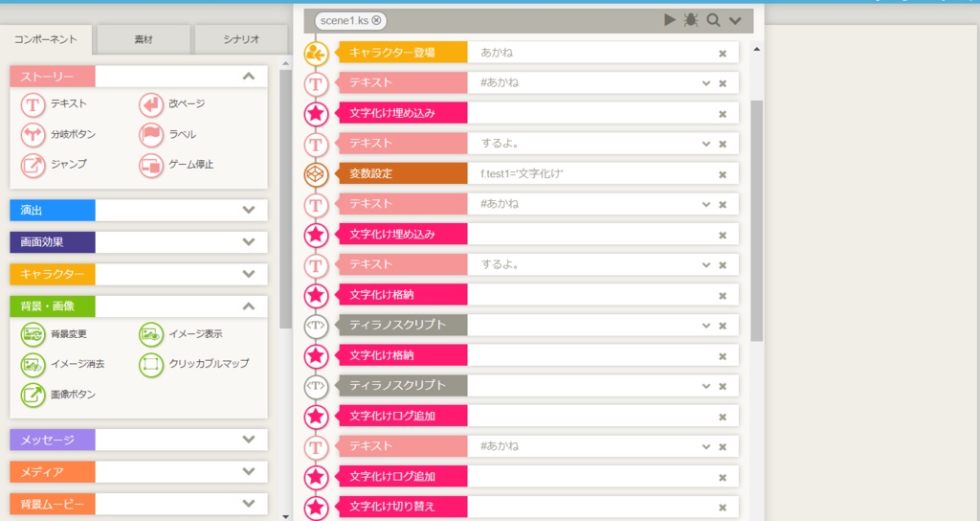Click the component panel's scrollbar thumb
Image resolution: width=980 pixels, height=521 pixels.
pyautogui.click(x=285, y=199)
